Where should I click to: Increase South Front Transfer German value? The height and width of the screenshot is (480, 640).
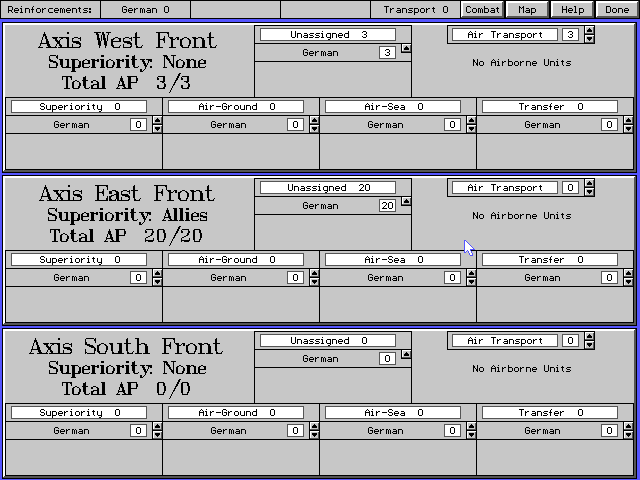(628, 426)
